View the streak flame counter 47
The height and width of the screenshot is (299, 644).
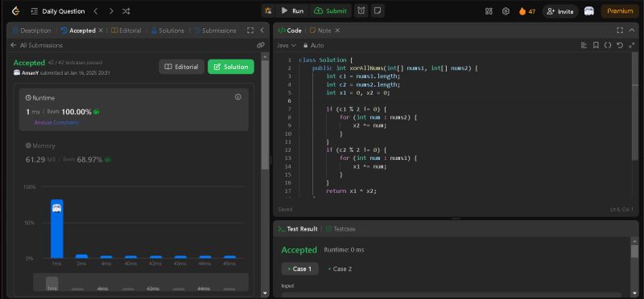coord(527,11)
